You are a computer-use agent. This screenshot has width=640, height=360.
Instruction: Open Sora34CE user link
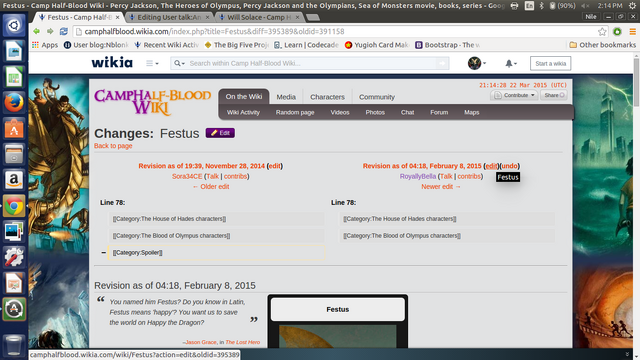pyautogui.click(x=187, y=176)
